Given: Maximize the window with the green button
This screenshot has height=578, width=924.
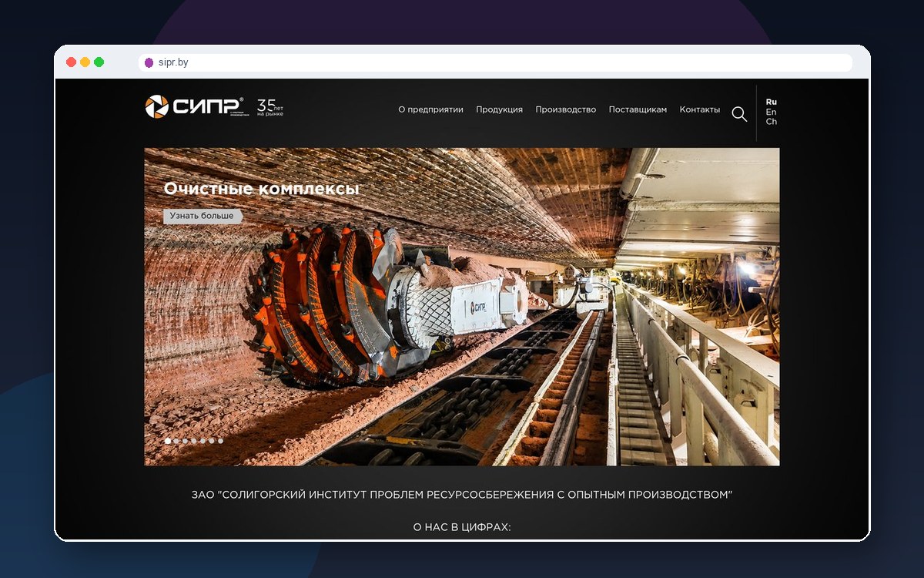Looking at the screenshot, I should [99, 62].
